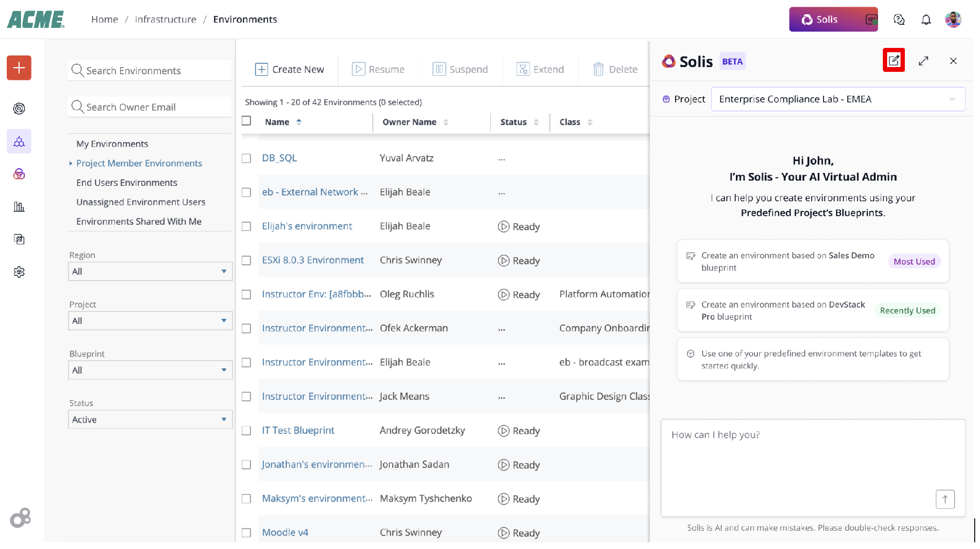Click the Solis button in top header

(x=833, y=19)
